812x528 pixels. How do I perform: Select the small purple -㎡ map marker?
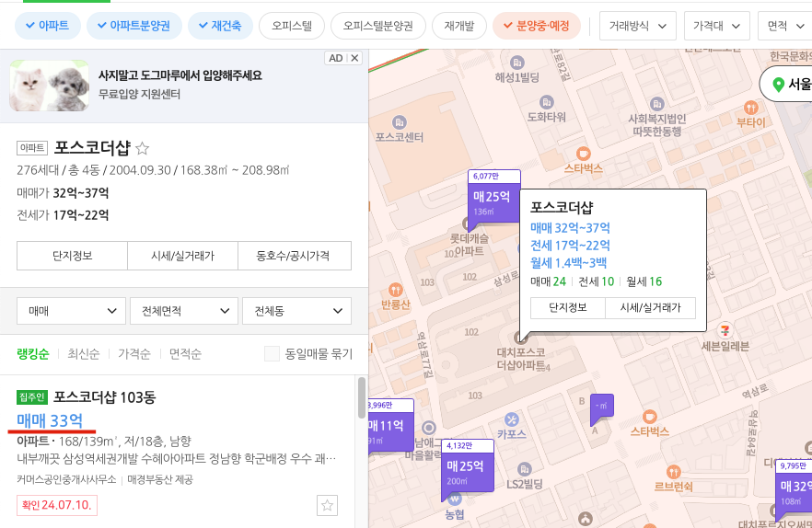coord(602,407)
